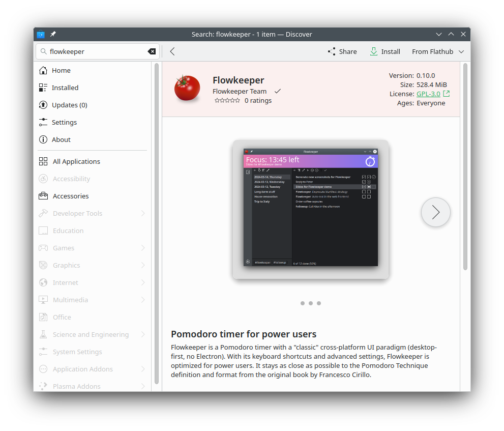The width and height of the screenshot is (504, 431).
Task: Open the GPL-3.0 license link
Action: coord(428,94)
